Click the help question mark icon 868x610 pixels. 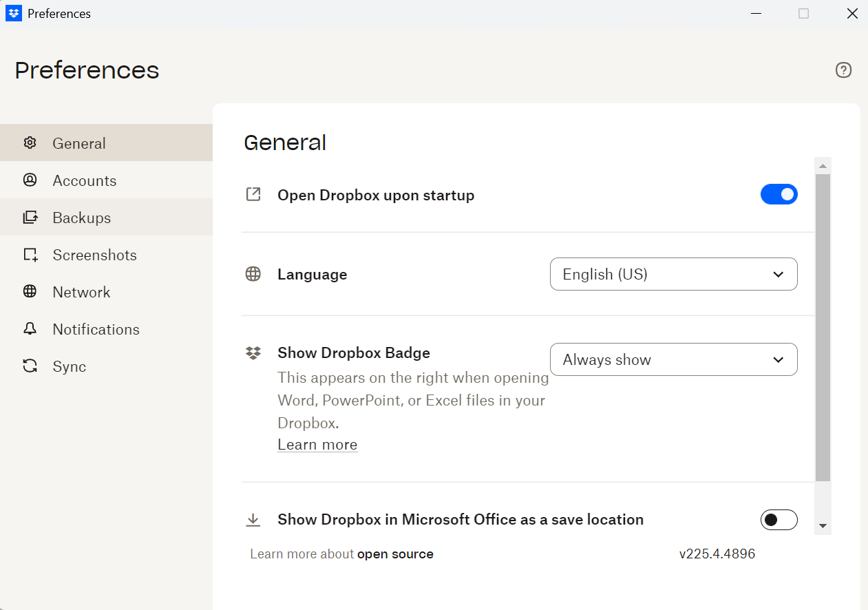(843, 70)
